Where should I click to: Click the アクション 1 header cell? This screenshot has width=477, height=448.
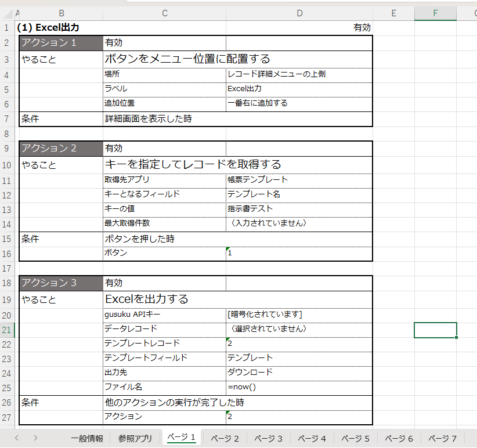pos(61,42)
